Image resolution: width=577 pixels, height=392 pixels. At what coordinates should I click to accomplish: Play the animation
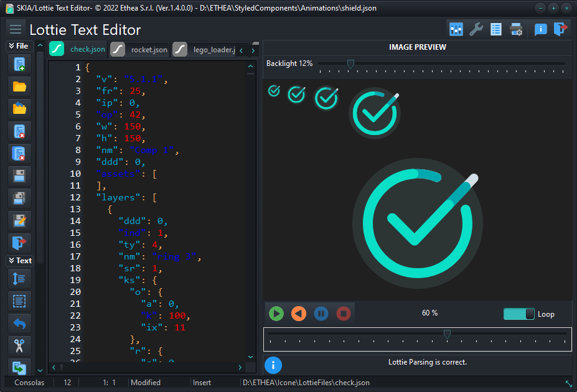276,314
